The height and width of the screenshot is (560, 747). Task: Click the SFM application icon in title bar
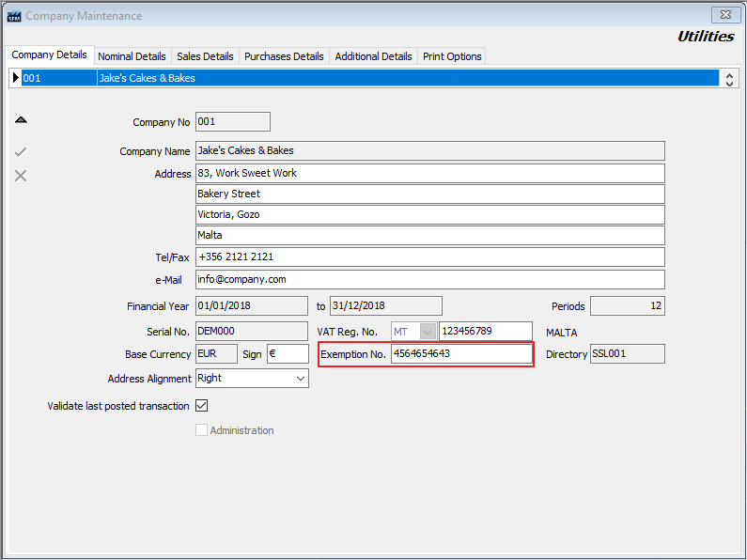[14, 16]
